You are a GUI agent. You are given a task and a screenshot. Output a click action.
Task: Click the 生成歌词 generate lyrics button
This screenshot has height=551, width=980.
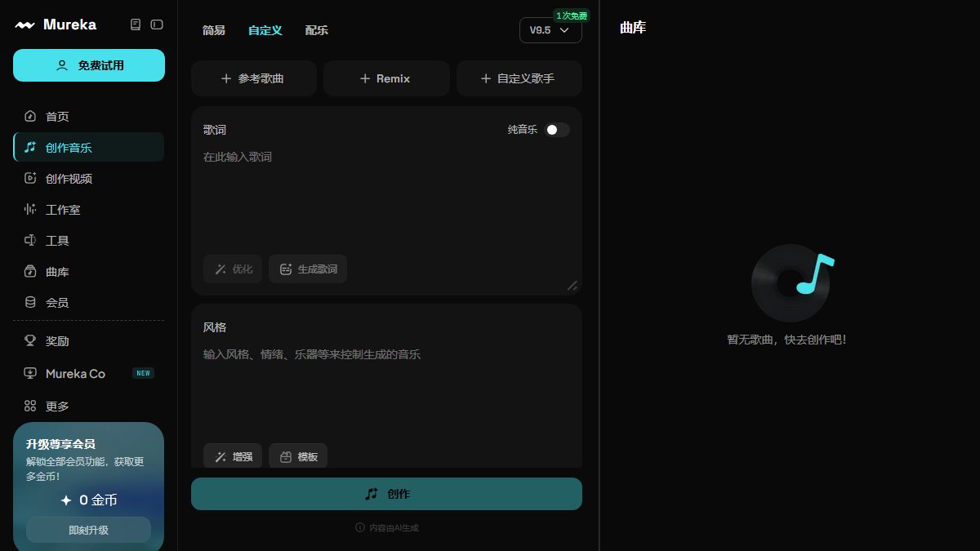coord(308,269)
